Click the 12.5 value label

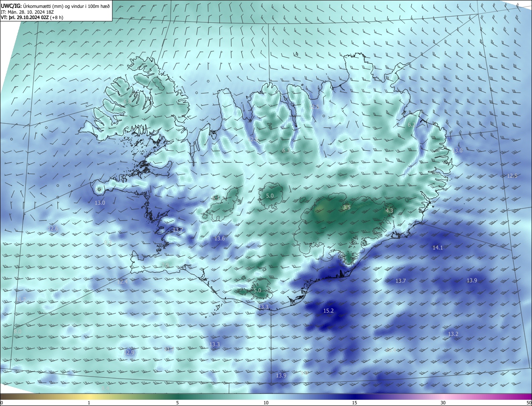point(512,176)
